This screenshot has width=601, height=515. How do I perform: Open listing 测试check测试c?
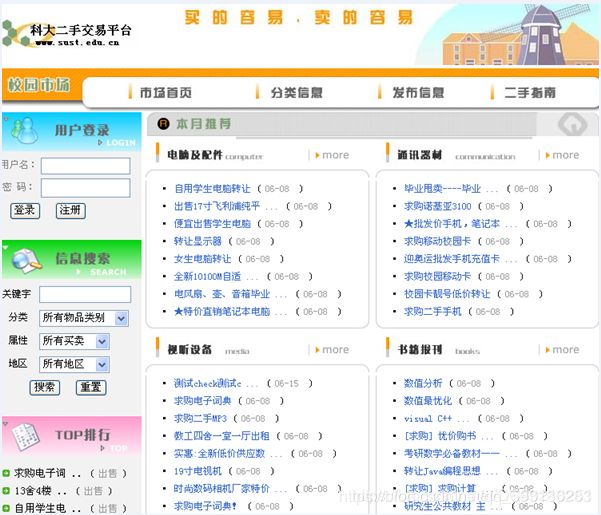(207, 383)
